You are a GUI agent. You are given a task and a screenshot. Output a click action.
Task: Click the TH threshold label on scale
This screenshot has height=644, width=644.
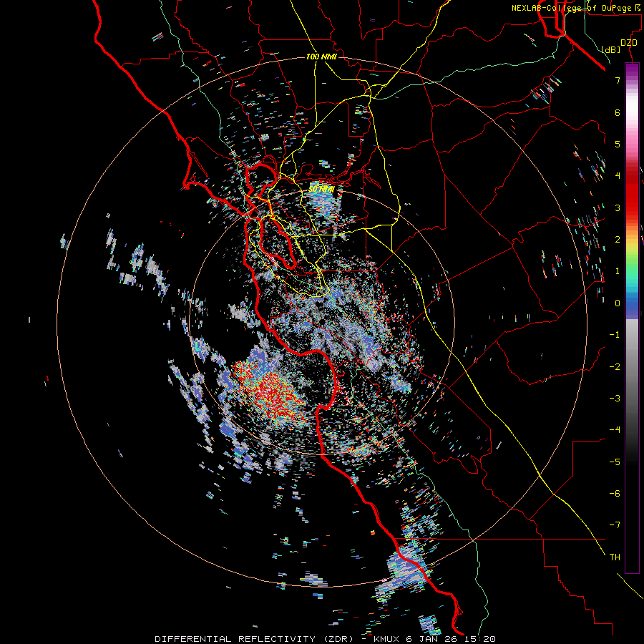point(615,557)
